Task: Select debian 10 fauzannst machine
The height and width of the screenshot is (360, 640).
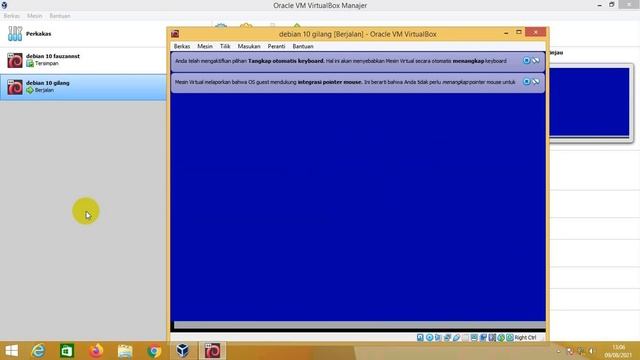Action: pos(83,60)
